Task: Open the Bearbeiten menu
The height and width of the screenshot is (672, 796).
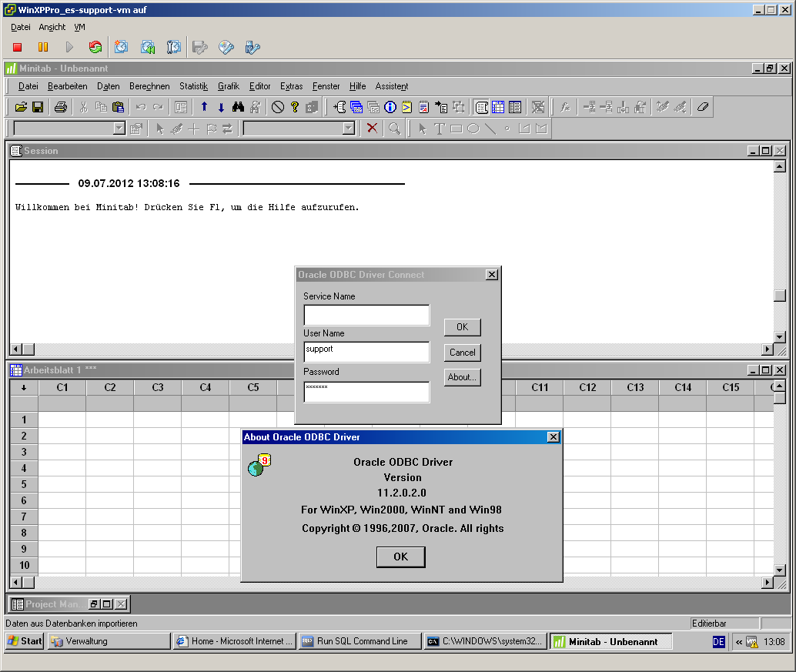Action: coord(68,86)
